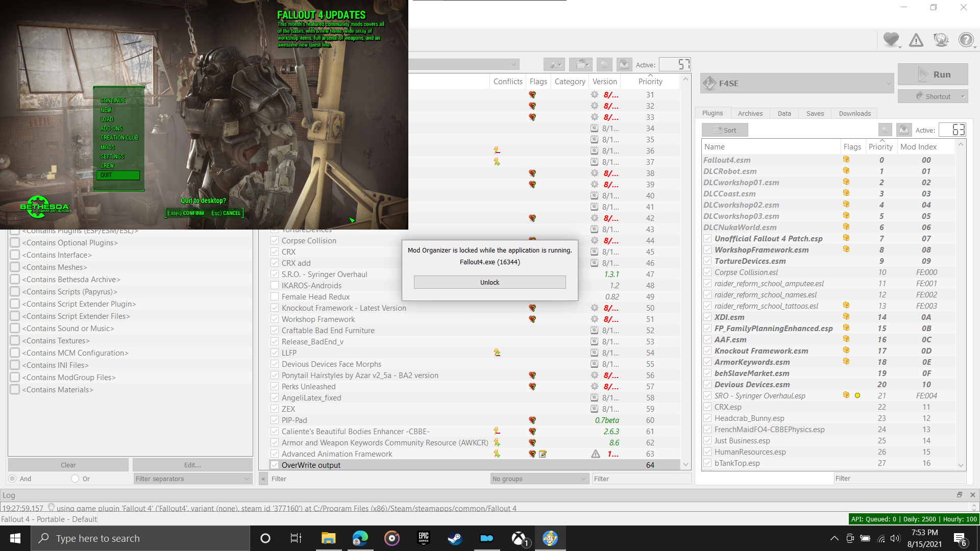Click the plugin list Filter input field
This screenshot has width=980, height=551.
900,478
